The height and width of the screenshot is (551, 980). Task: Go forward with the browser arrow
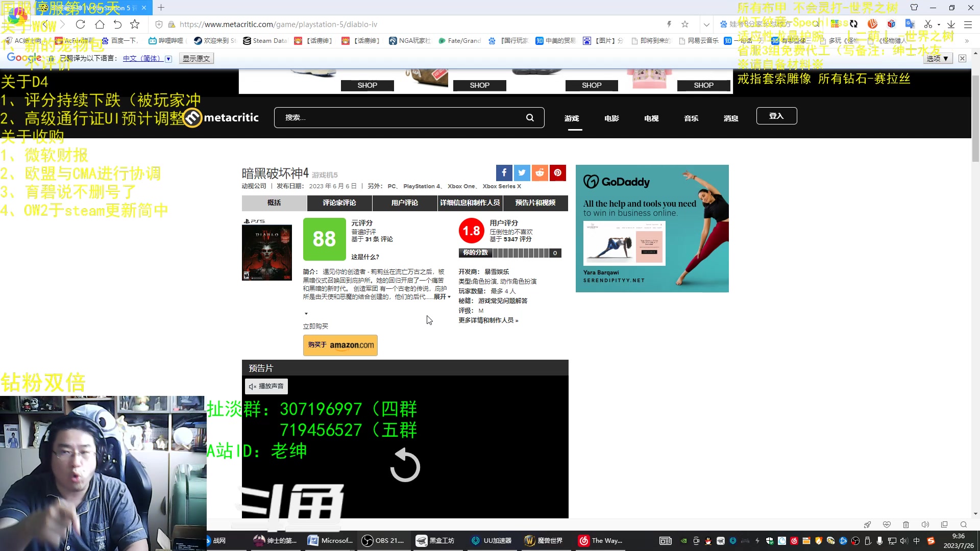click(x=62, y=24)
